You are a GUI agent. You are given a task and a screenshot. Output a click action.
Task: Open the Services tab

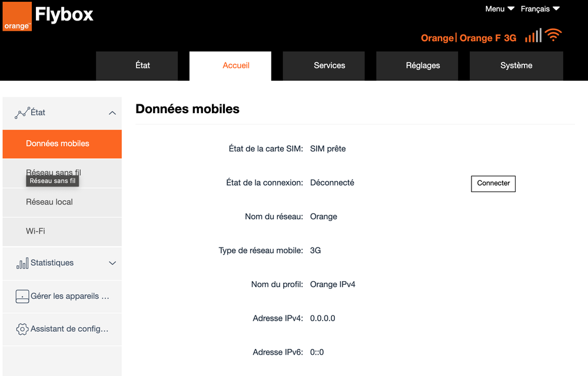tap(324, 66)
